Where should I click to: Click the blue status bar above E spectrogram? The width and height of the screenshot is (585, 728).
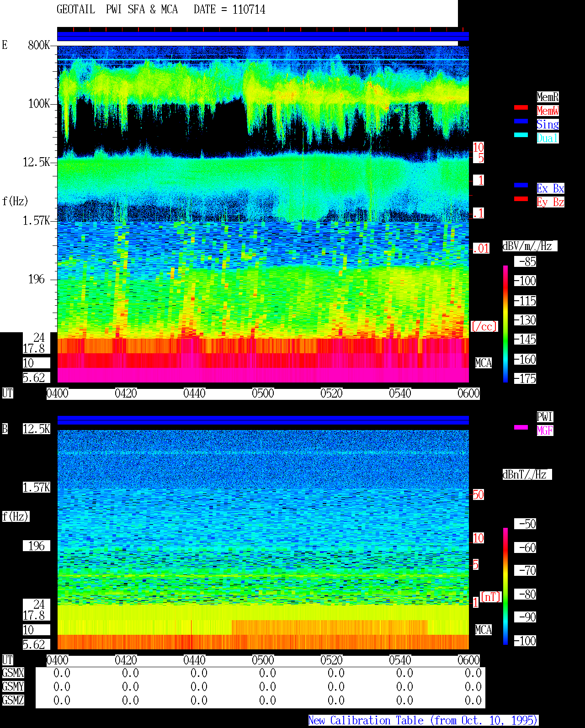(263, 36)
